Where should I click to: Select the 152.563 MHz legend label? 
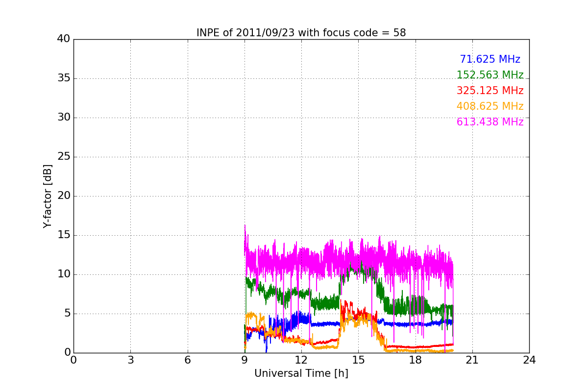coord(490,75)
